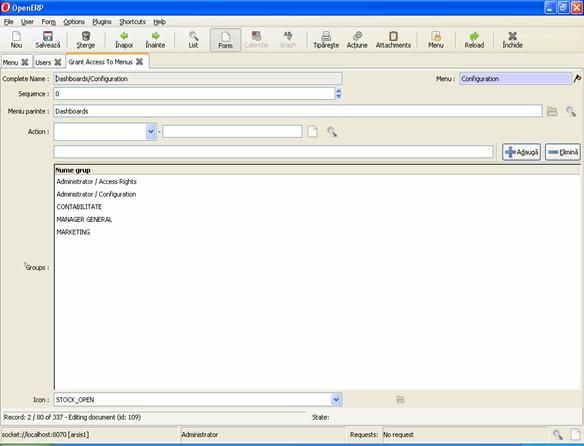
Task: Click the No request status text
Action: click(x=399, y=434)
